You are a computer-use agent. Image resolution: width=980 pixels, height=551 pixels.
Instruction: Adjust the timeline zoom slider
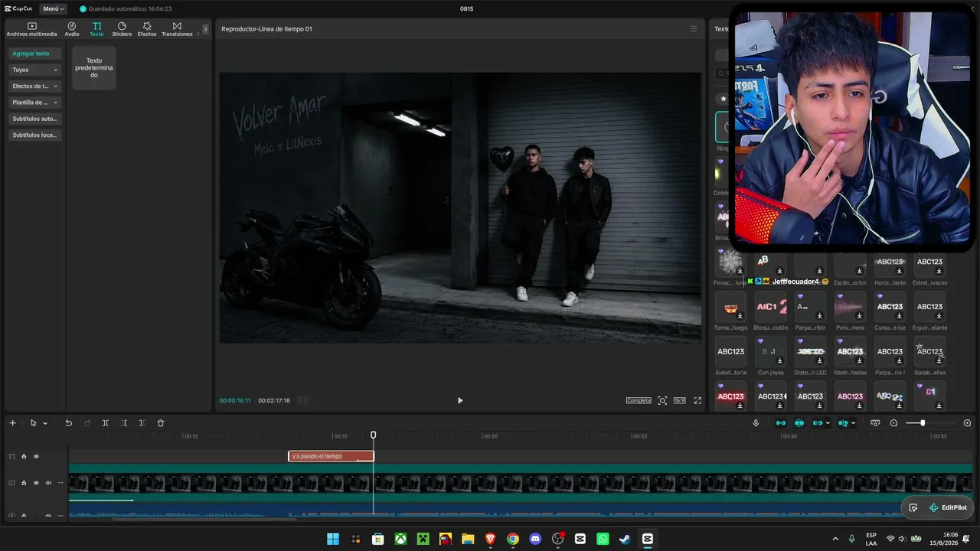[x=923, y=423]
